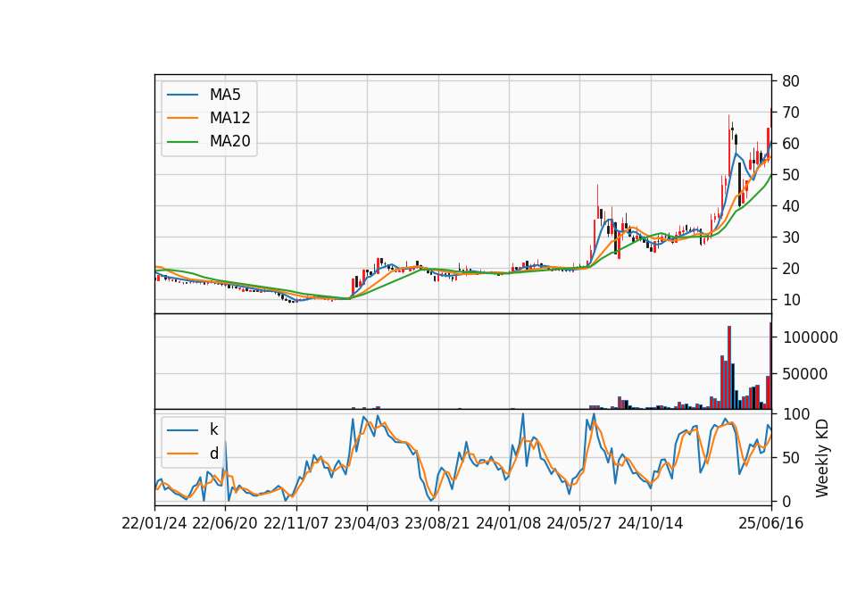This screenshot has width=857, height=616.
Task: Click the 22/11/07 date tick label
Action: (x=295, y=523)
